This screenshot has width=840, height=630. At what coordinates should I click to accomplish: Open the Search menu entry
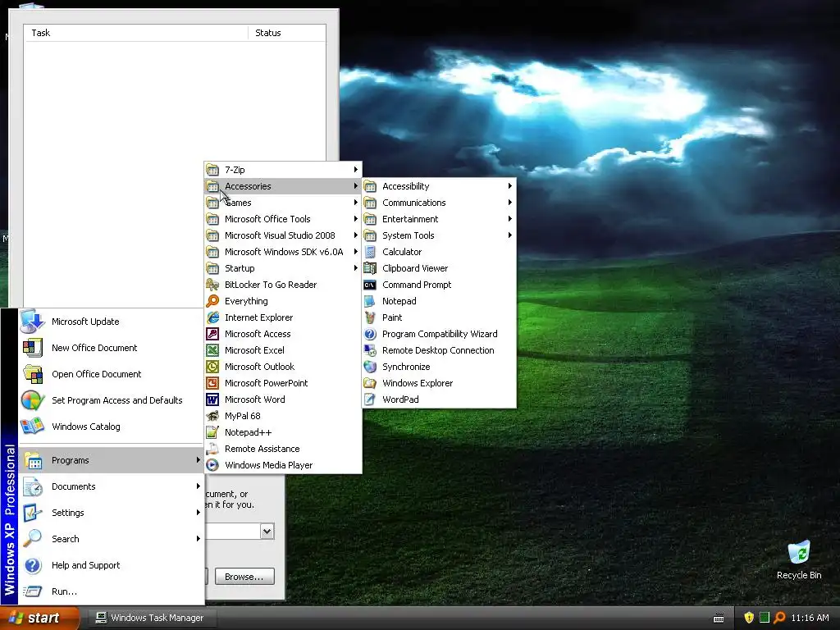point(112,539)
